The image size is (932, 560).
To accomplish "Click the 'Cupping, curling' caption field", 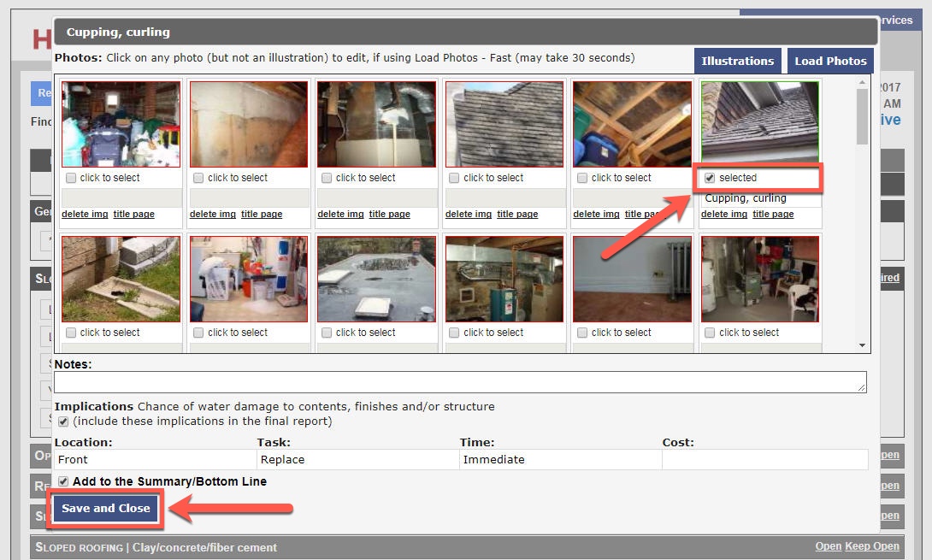I will (761, 198).
